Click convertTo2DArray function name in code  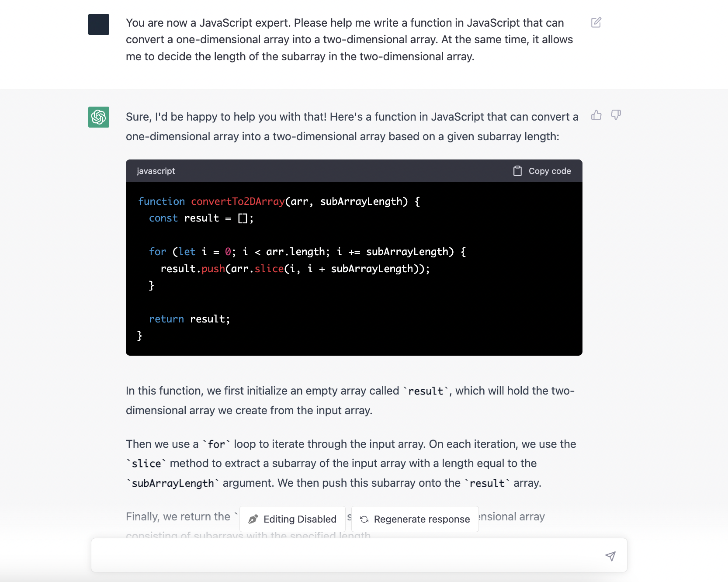point(238,201)
